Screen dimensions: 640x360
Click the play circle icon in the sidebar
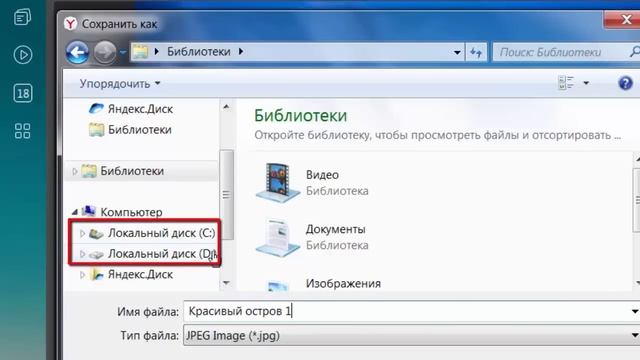22,55
